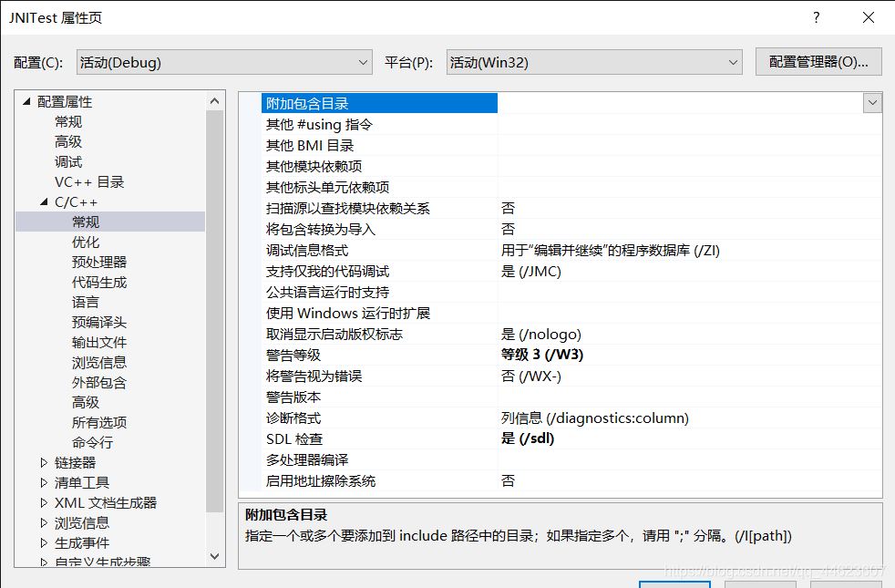Select 高级 directly under 配置属性
Viewport: 895px width, 588px height.
[x=68, y=141]
